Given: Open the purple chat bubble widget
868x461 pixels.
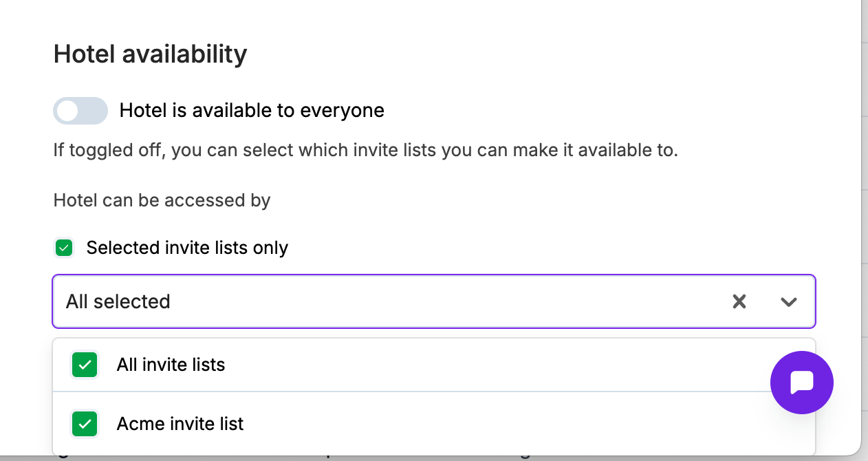Looking at the screenshot, I should 801,382.
